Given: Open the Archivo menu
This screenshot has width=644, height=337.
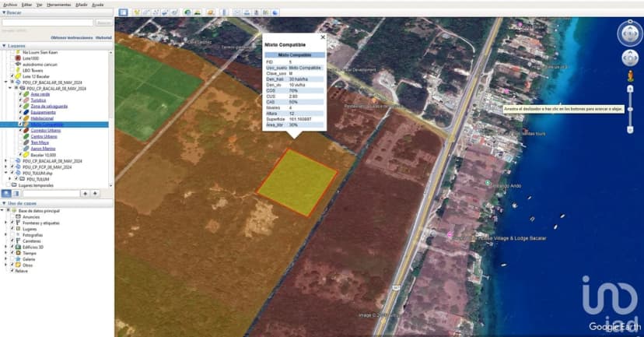Looking at the screenshot, I should point(10,5).
